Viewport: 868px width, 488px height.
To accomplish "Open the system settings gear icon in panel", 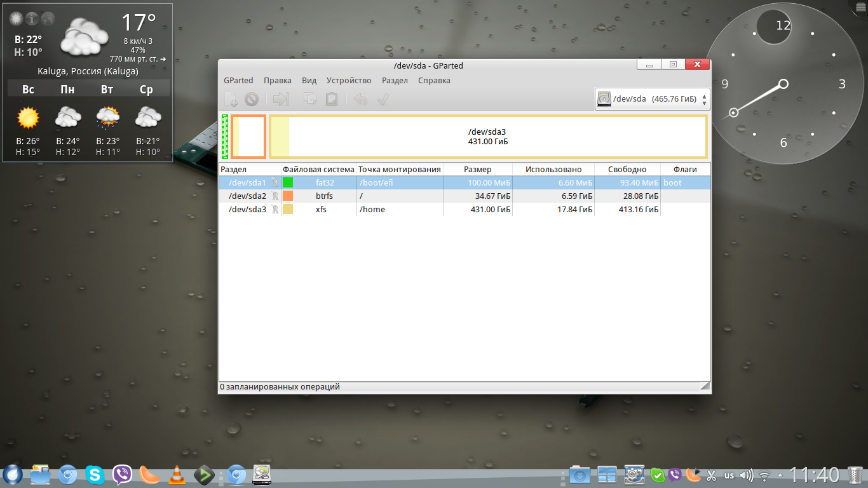I will pos(635,475).
